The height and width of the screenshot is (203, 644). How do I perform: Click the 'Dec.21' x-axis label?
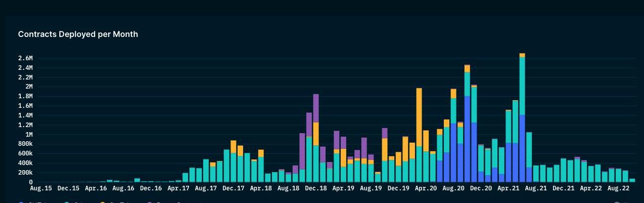pyautogui.click(x=563, y=188)
